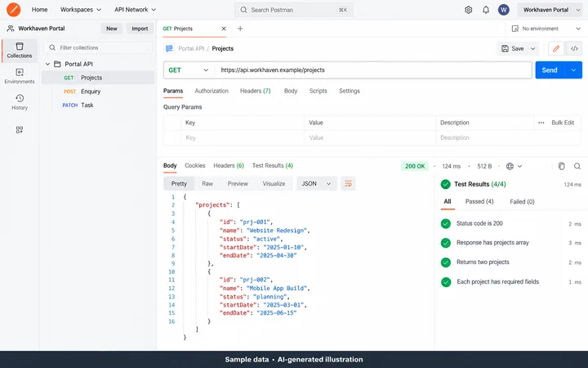Click the Portal API folder icon
588x368 pixels.
57,64
